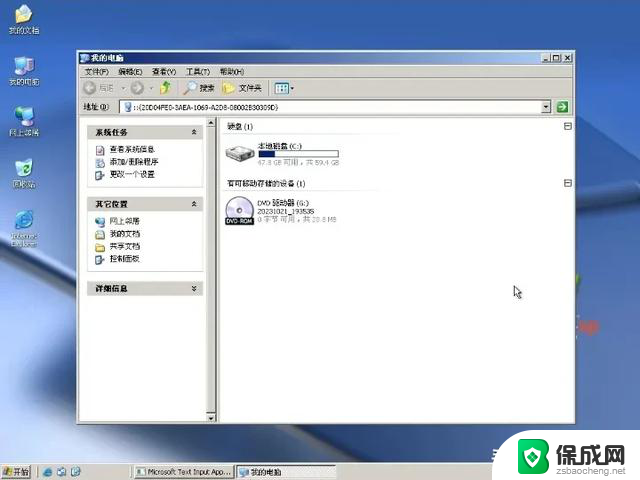Viewport: 640px width, 480px height.
Task: Click the Forward arrow toolbar button
Action: (x=137, y=88)
